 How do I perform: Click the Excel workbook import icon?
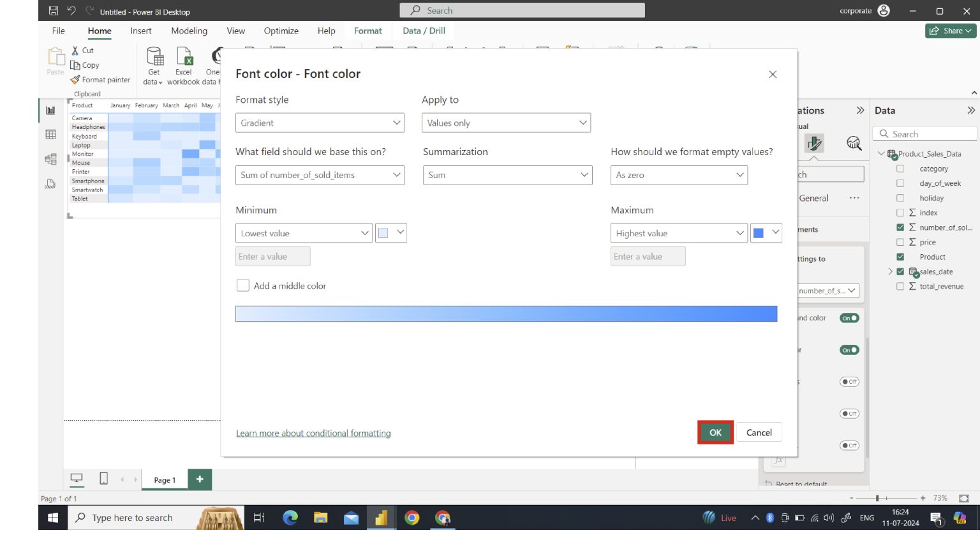click(x=184, y=64)
